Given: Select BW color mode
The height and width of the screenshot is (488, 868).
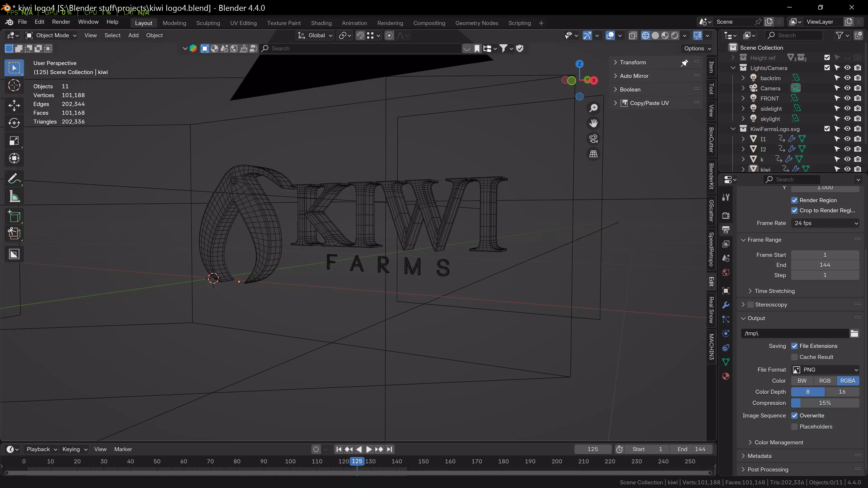Looking at the screenshot, I should [x=802, y=380].
